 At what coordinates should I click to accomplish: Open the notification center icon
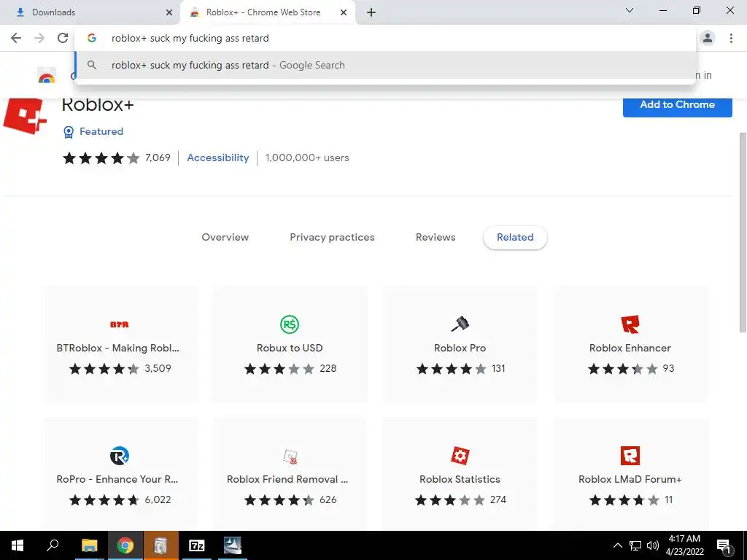click(724, 546)
